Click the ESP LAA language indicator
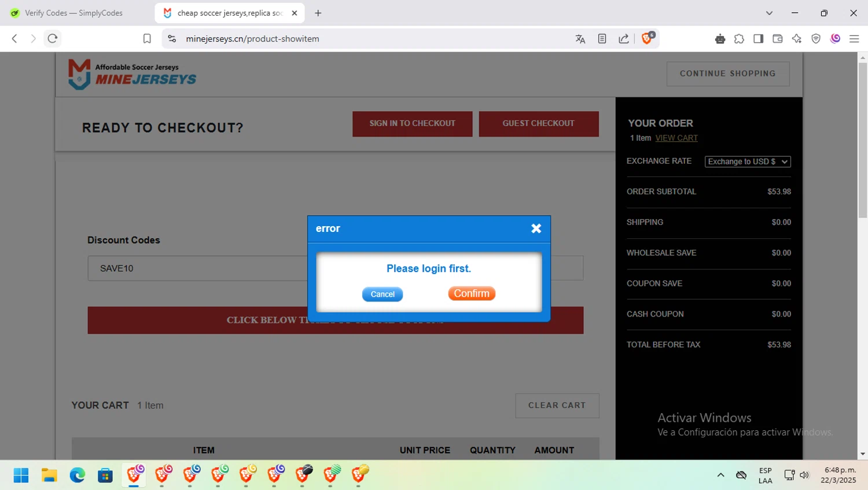Image resolution: width=868 pixels, height=490 pixels. [765, 475]
